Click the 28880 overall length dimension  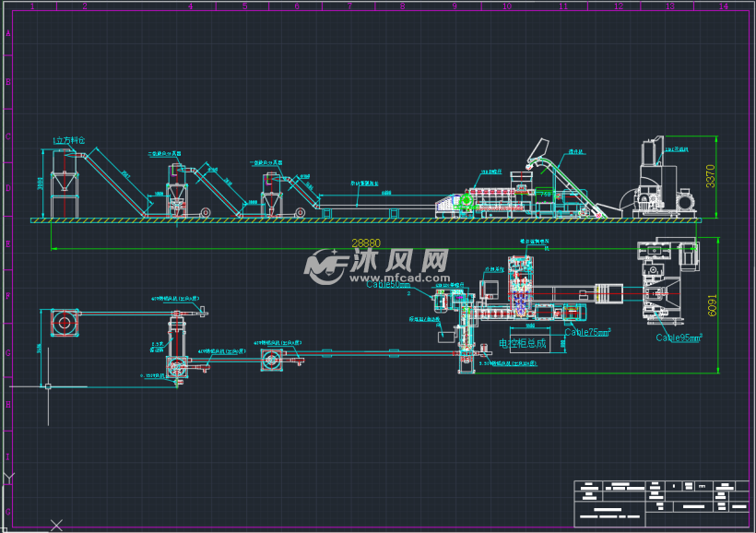tap(366, 243)
